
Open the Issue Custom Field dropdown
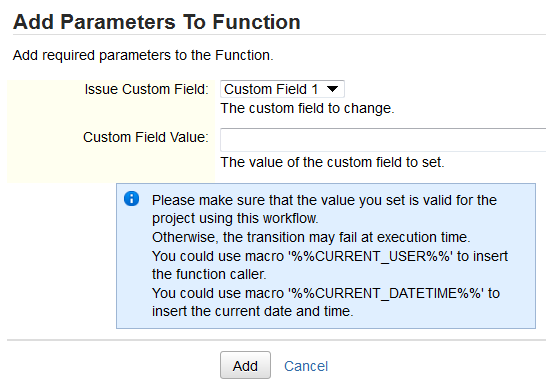point(282,89)
